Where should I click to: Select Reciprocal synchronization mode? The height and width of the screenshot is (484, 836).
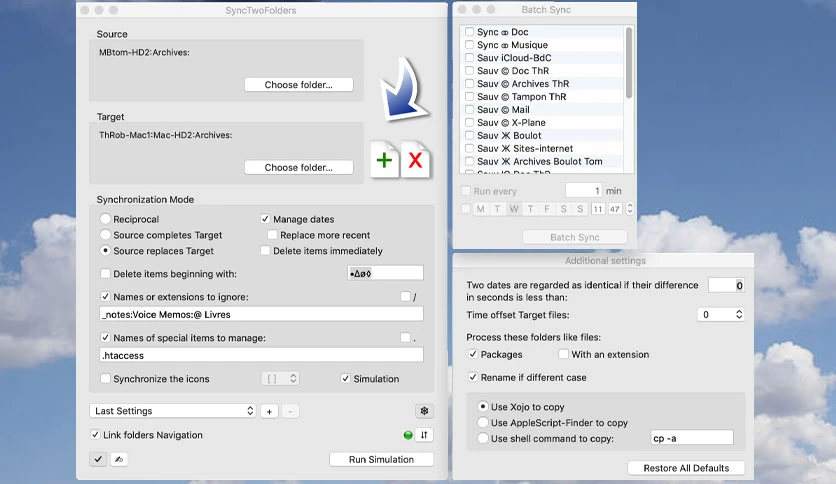pos(106,219)
